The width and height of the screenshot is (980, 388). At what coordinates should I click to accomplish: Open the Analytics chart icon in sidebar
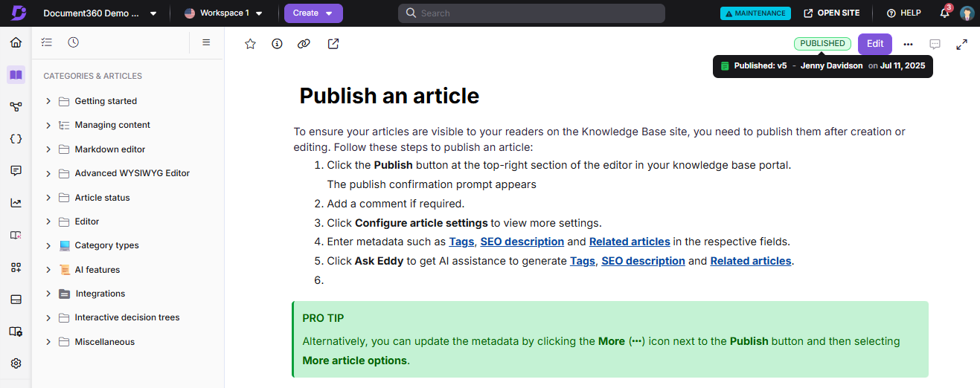16,202
